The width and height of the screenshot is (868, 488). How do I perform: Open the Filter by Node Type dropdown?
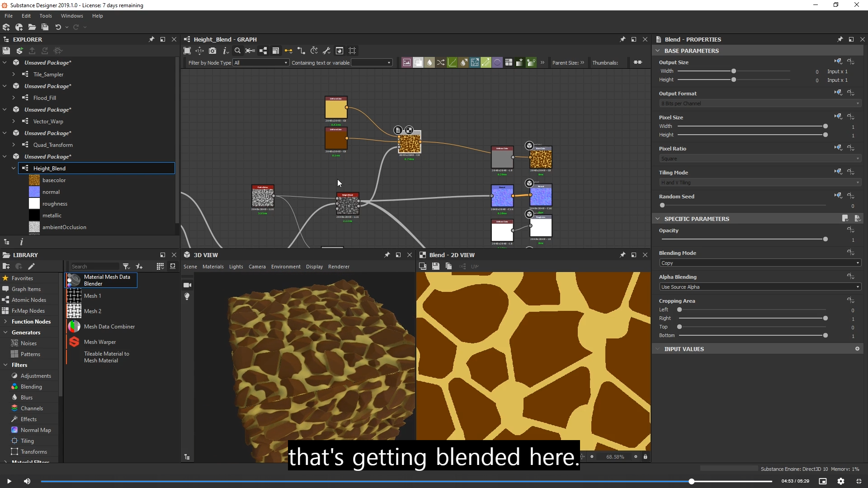(261, 63)
